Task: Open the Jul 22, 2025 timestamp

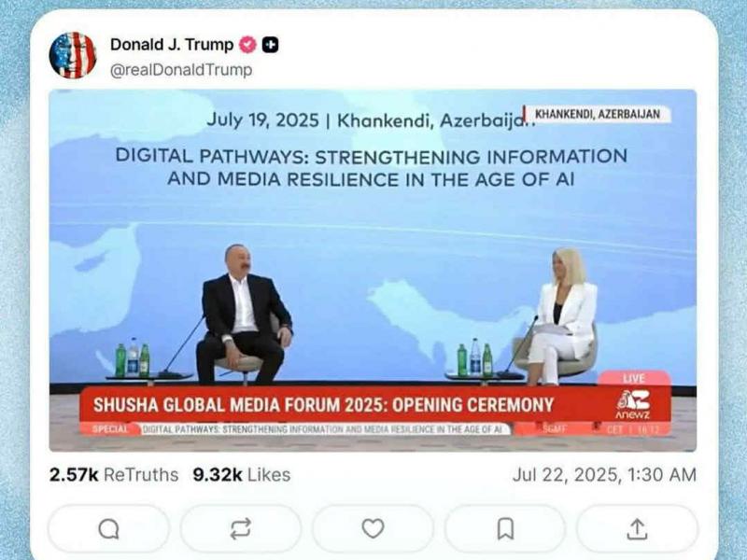Action: coord(604,475)
